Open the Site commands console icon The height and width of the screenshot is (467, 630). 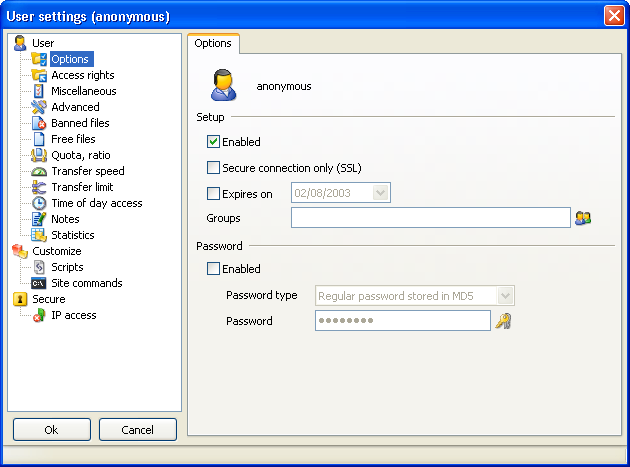(x=39, y=283)
